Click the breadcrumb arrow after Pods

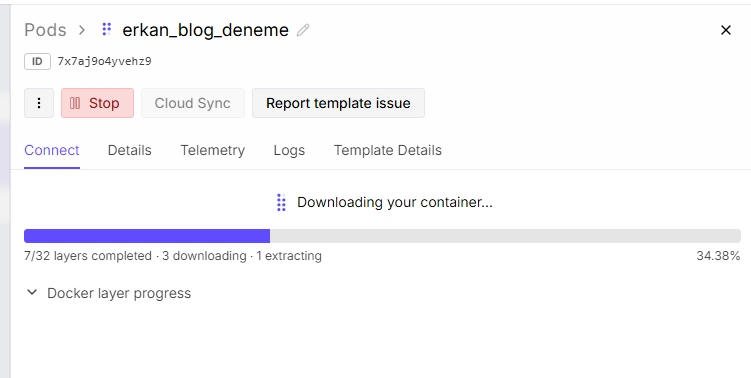click(x=82, y=30)
